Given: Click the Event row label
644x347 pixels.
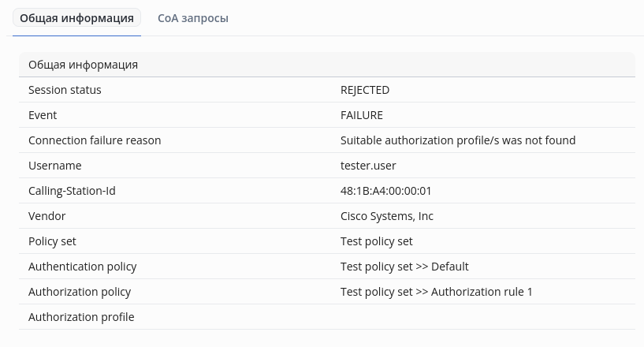Looking at the screenshot, I should (x=43, y=115).
